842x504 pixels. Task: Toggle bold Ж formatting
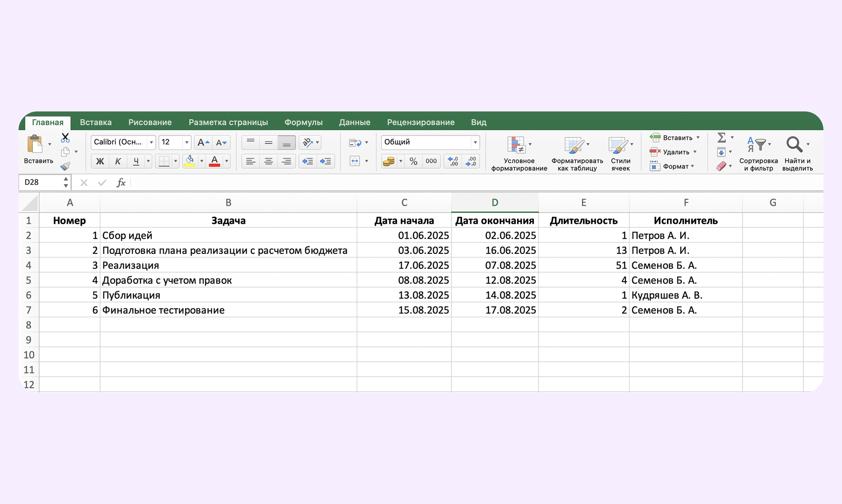(x=100, y=161)
